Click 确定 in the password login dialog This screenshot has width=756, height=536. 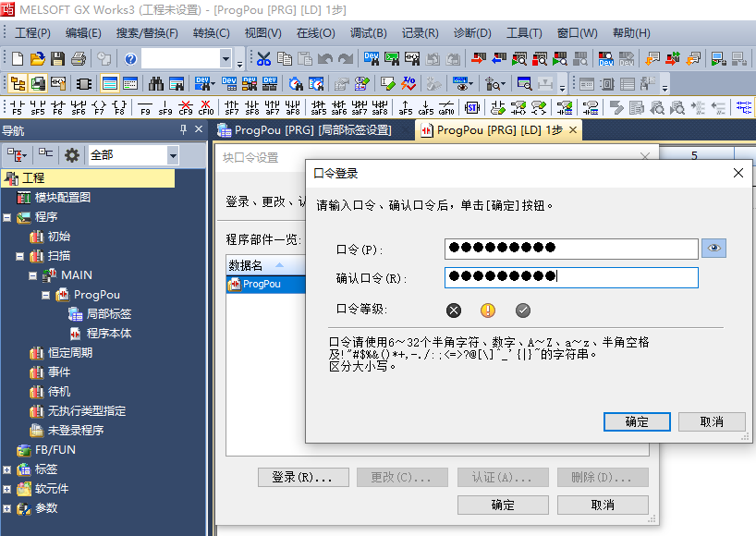[637, 421]
